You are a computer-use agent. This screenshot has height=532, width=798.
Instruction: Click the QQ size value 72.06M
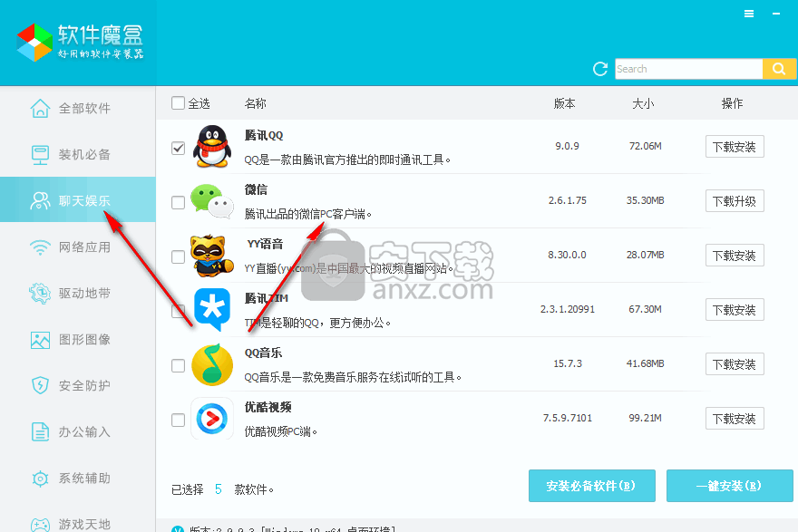coord(646,147)
